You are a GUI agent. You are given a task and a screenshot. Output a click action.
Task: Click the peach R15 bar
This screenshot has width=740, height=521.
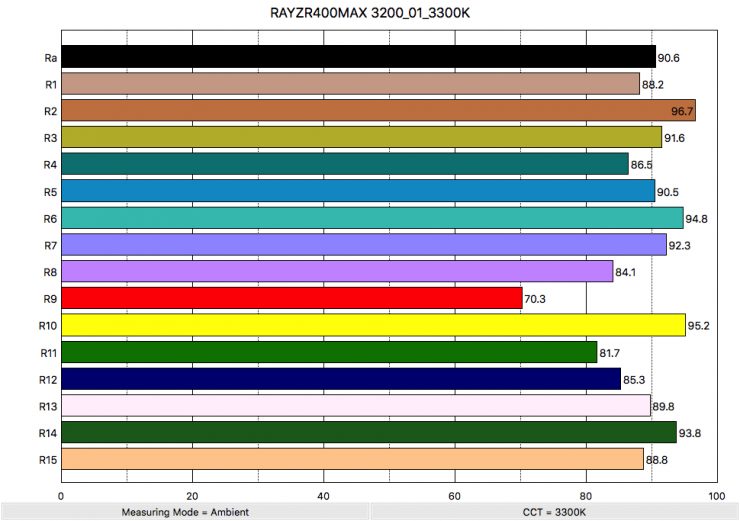pos(352,459)
